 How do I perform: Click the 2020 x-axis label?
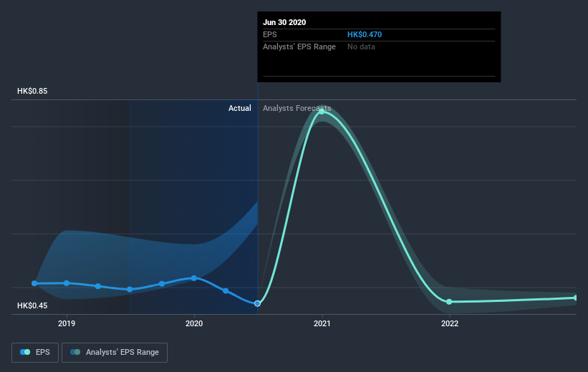[194, 323]
